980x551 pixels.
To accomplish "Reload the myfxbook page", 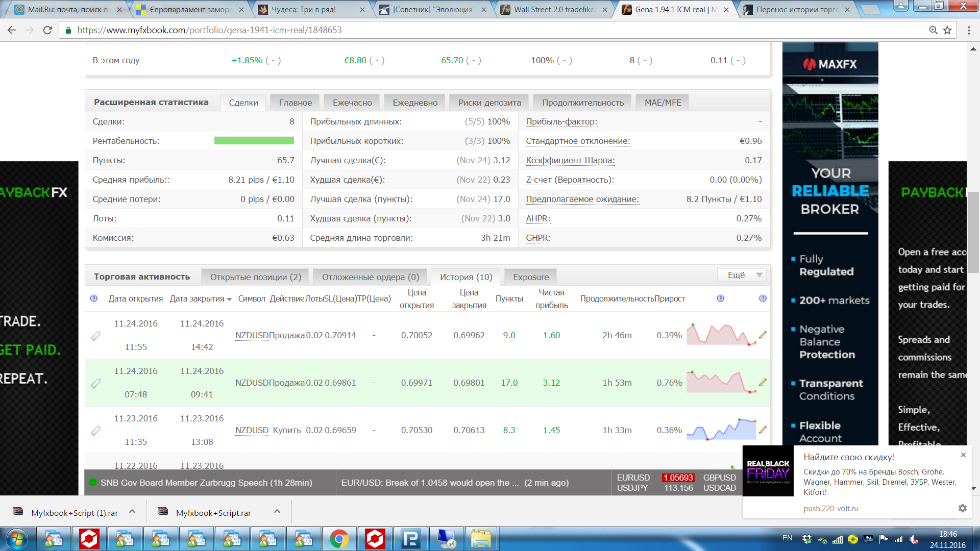I will (x=47, y=30).
